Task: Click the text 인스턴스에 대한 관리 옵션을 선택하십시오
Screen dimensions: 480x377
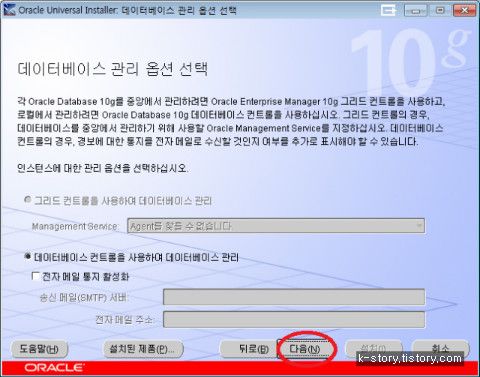Action: point(103,168)
